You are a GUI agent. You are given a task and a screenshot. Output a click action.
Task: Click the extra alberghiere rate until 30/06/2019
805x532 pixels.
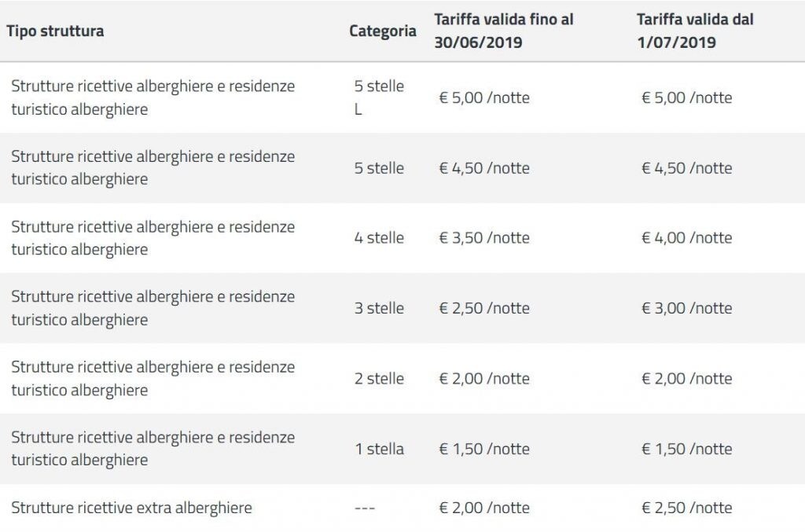coord(484,508)
